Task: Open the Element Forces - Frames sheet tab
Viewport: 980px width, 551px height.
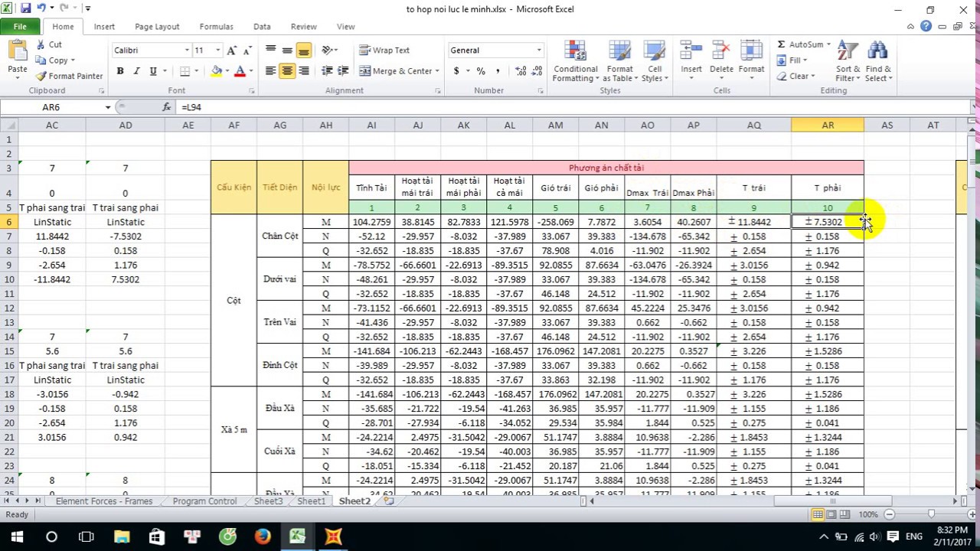Action: click(x=103, y=501)
